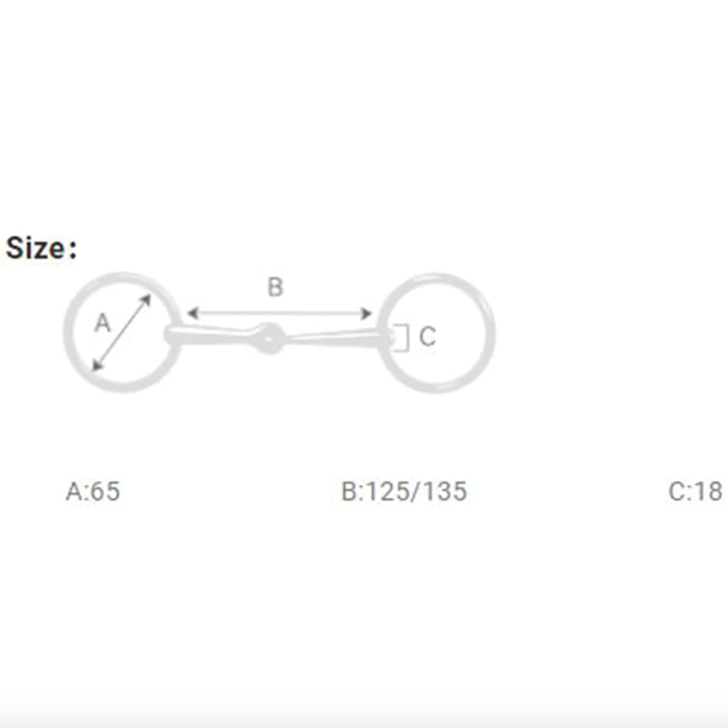Select the center joint of the mouthpiece
The height and width of the screenshot is (728, 728).
click(x=269, y=336)
